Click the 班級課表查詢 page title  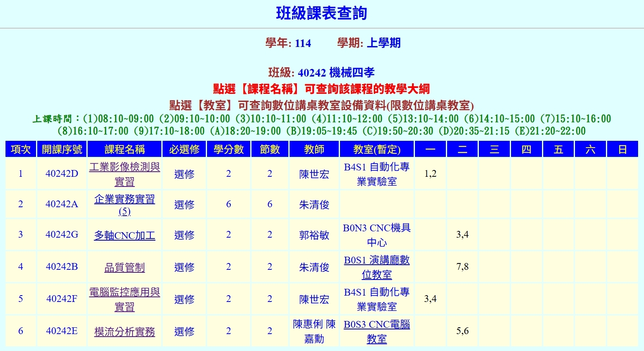point(321,14)
